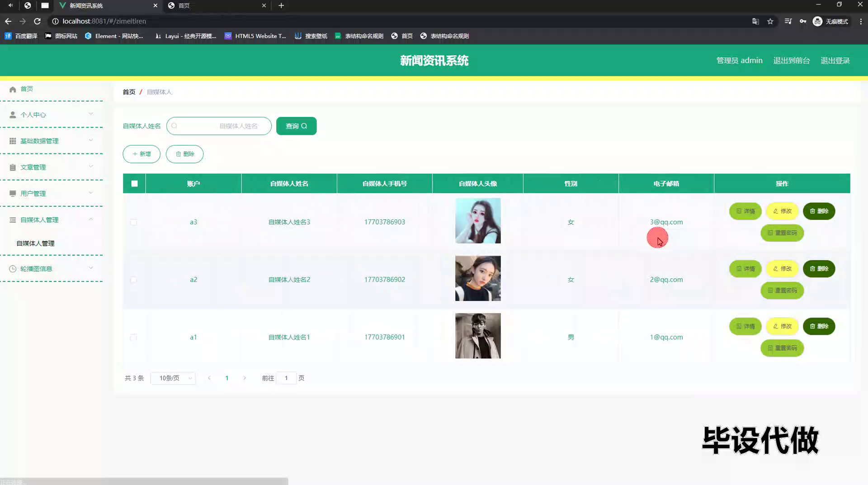Tick the select-all checkbox in table header
This screenshot has width=868, height=485.
134,184
